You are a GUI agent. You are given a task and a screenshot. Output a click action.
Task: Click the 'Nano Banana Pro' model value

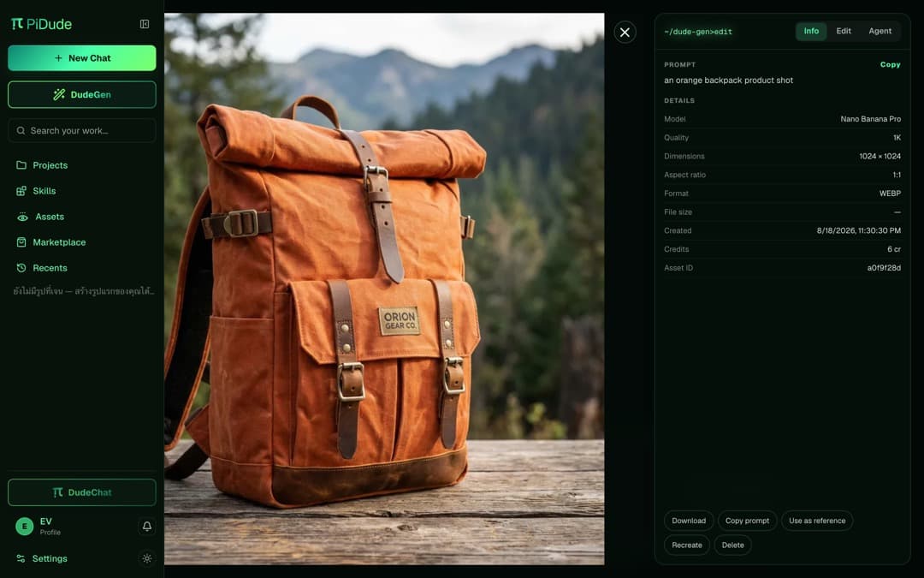pyautogui.click(x=870, y=119)
